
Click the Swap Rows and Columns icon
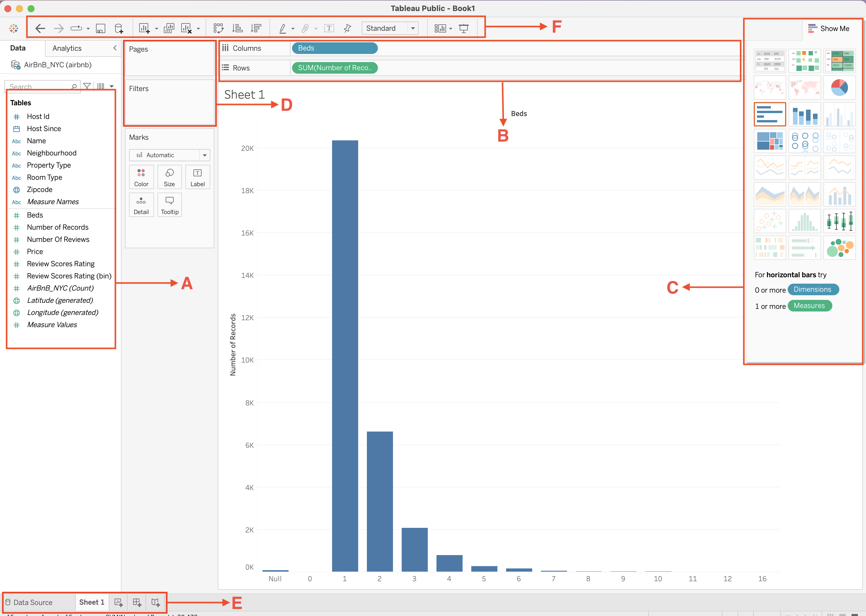218,28
